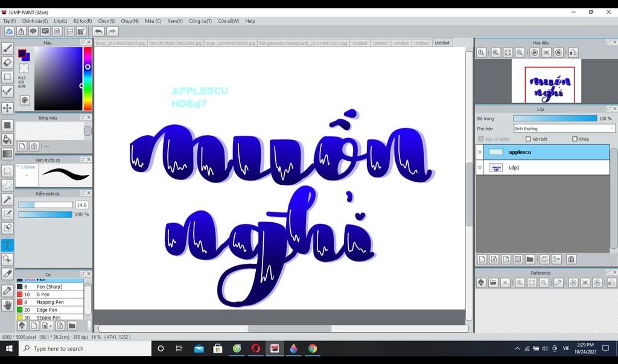Screen dimensions: 618x364
Task: Select the Hand tool
Action: (7, 305)
